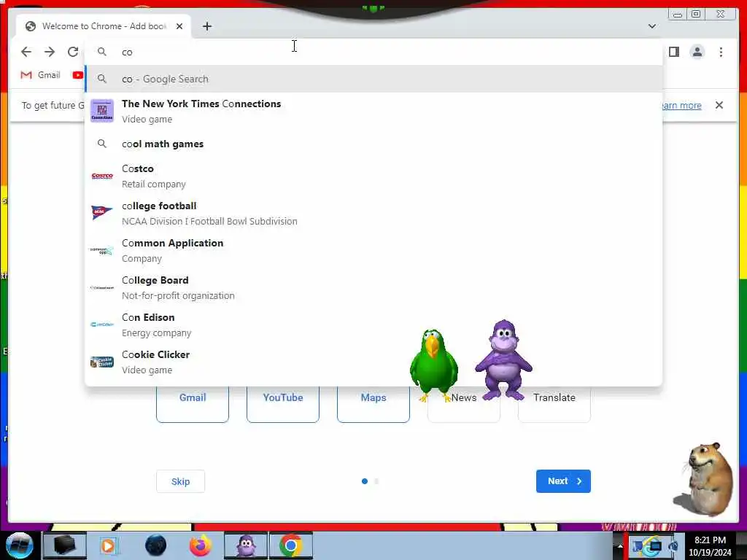Image resolution: width=747 pixels, height=560 pixels.
Task: Continue with the blue Next button
Action: tap(563, 481)
